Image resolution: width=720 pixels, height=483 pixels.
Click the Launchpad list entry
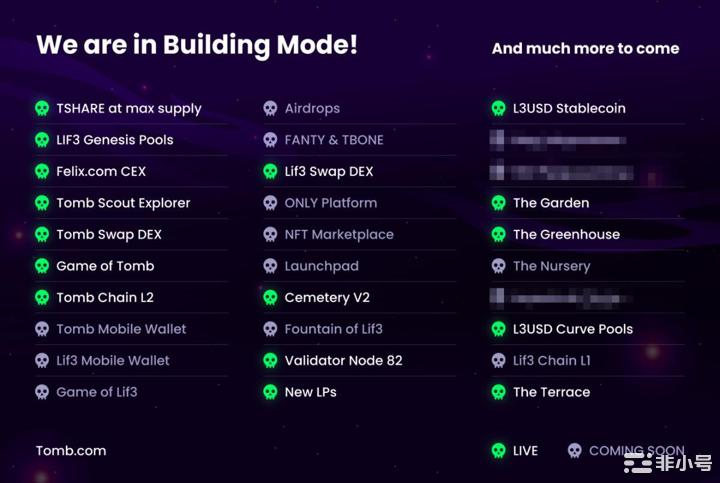(x=321, y=267)
